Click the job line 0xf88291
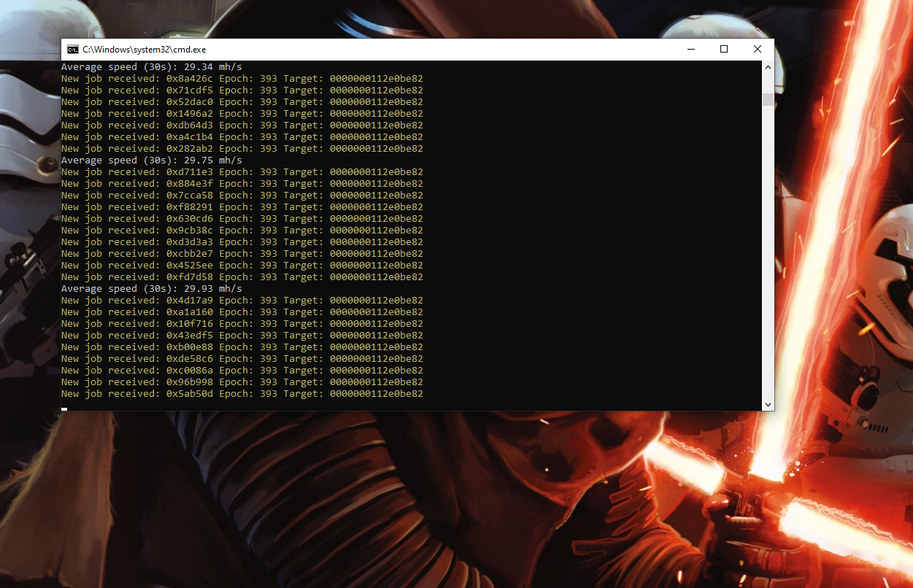This screenshot has height=588, width=913. click(x=242, y=207)
